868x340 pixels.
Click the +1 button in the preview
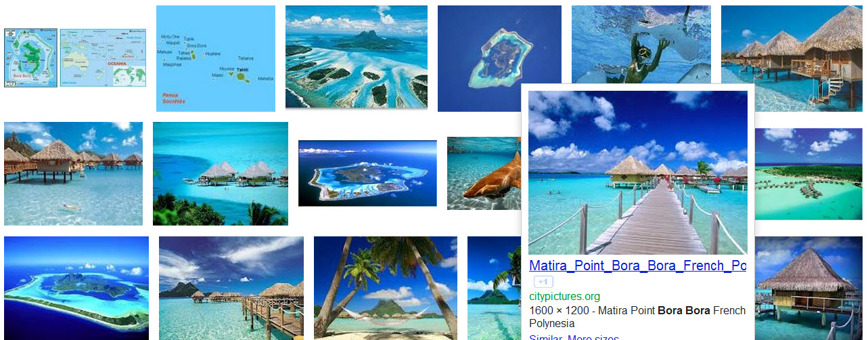(x=543, y=282)
